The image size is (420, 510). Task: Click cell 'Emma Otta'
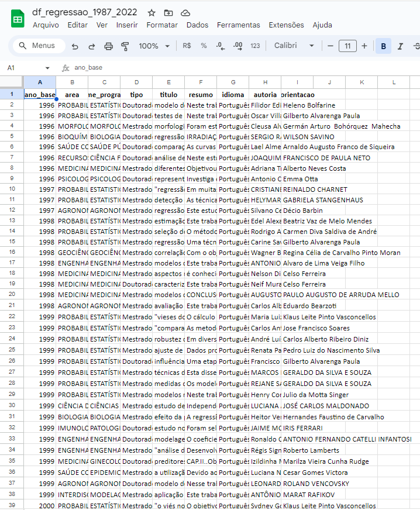pos(300,179)
